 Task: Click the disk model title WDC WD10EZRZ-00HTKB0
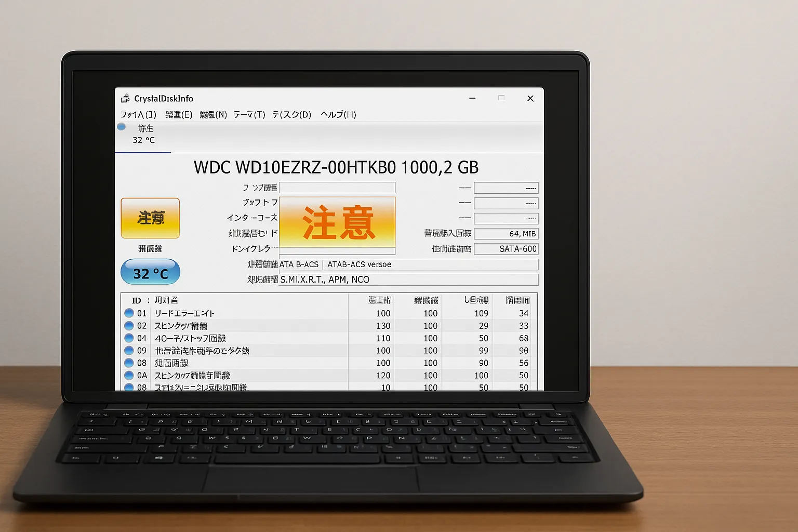[x=295, y=167]
